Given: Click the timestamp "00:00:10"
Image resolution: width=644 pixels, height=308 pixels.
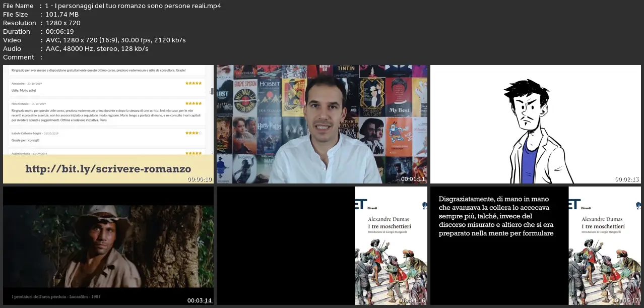Looking at the screenshot, I should [200, 179].
